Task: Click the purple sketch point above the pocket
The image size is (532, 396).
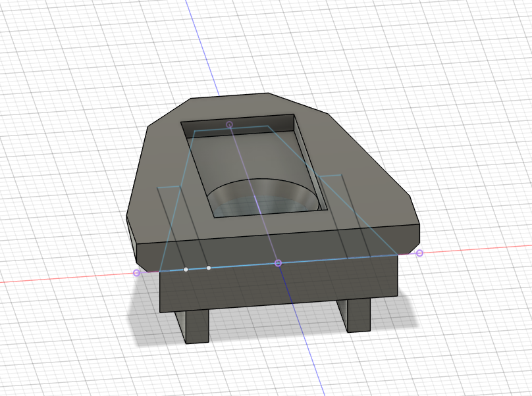Action: point(229,124)
